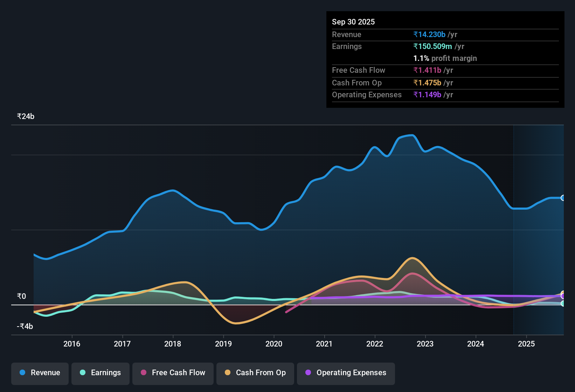Select the 2020 label on the timeline
Image resolution: width=575 pixels, height=392 pixels.
pyautogui.click(x=273, y=344)
